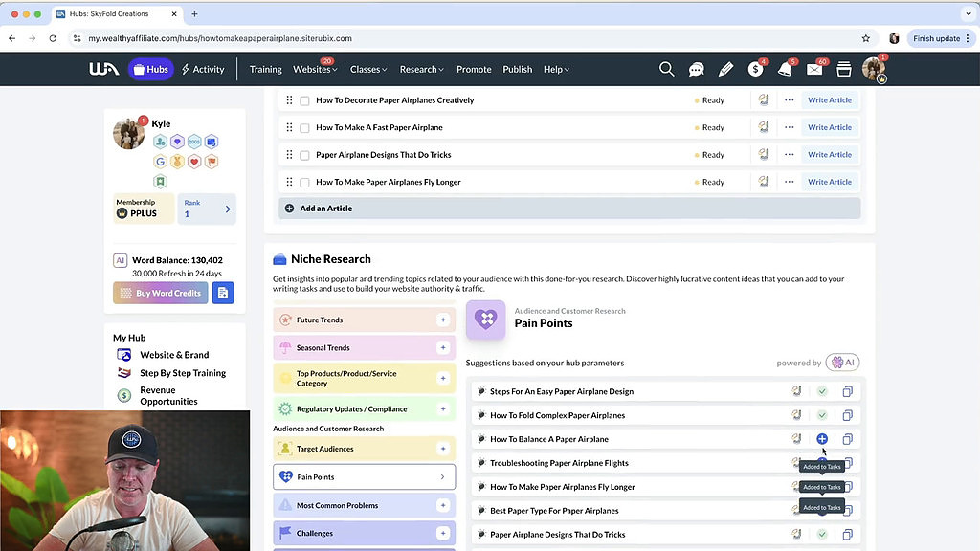Image resolution: width=980 pixels, height=551 pixels.
Task: Expand the Future Trends category
Action: click(x=442, y=320)
